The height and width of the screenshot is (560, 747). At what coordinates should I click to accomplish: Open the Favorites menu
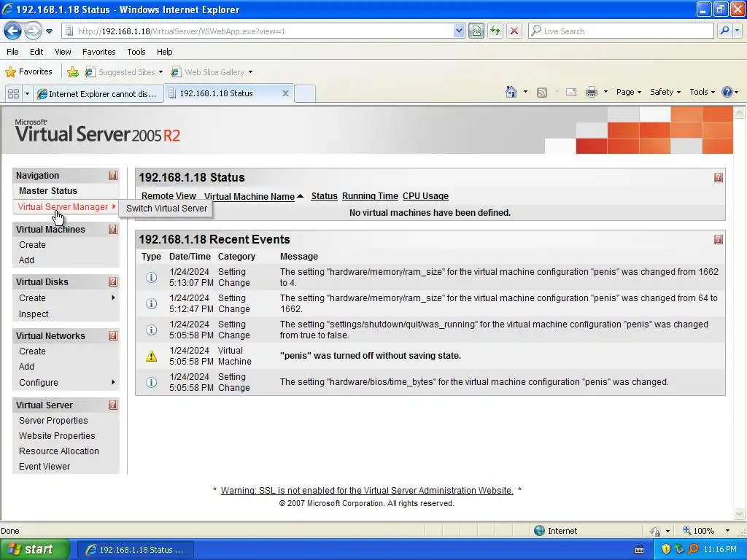pos(98,52)
